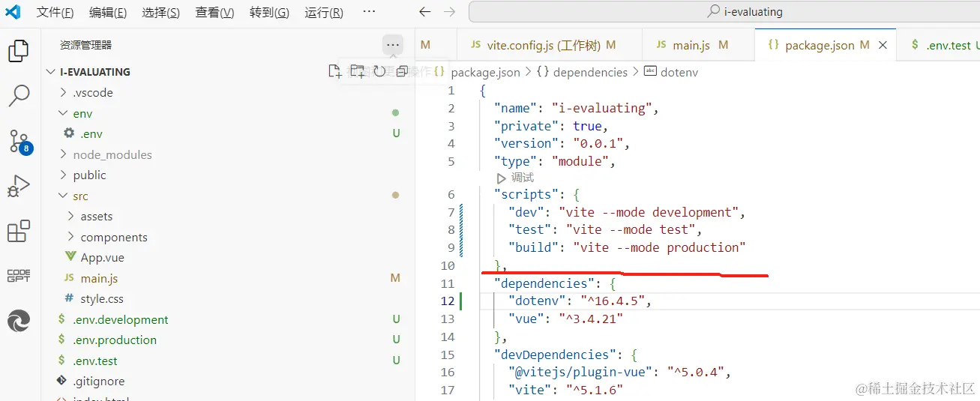This screenshot has height=401, width=980.
Task: Click the VS Code logo in title bar
Action: (x=13, y=12)
